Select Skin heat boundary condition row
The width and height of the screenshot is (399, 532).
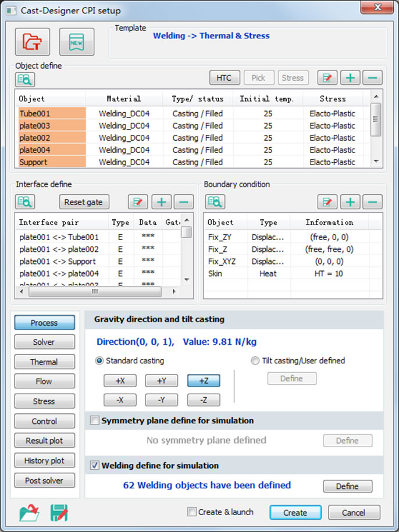(293, 273)
